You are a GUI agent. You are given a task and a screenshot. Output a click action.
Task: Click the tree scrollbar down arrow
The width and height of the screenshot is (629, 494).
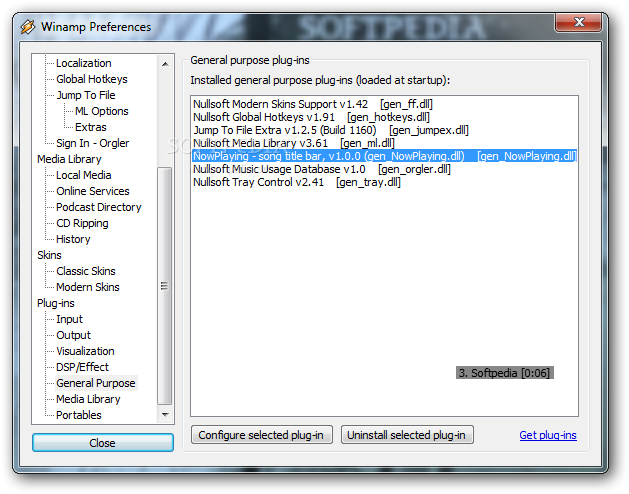[165, 415]
